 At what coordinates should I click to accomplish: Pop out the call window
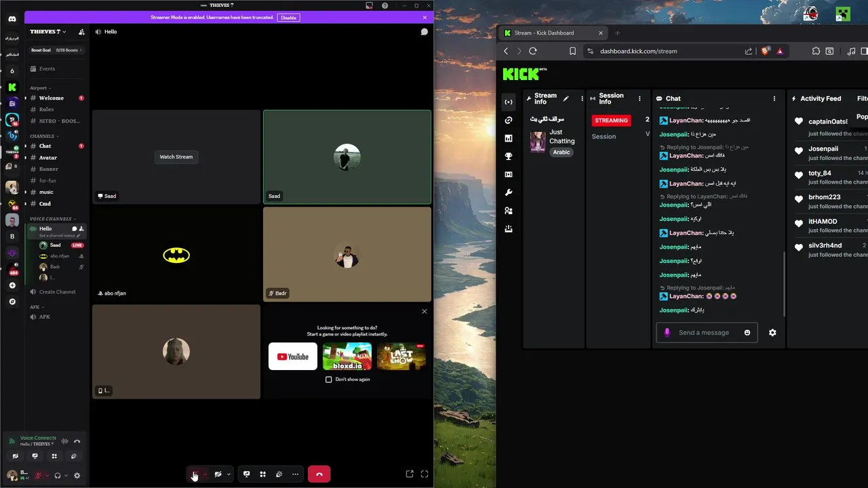[x=410, y=474]
